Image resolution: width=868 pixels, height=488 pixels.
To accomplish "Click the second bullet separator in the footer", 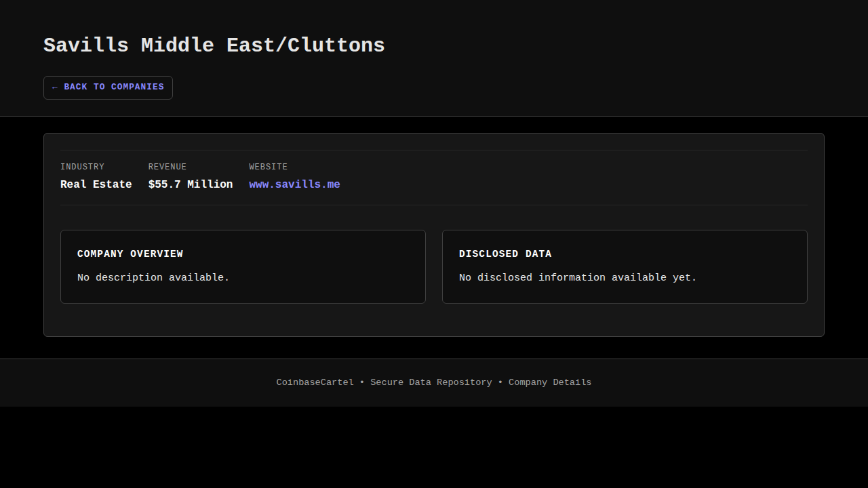I will (x=500, y=382).
